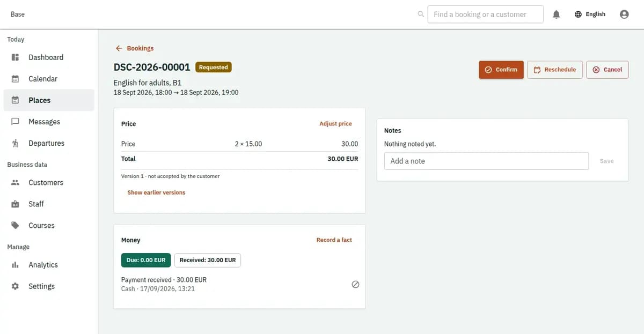Click the Places icon in sidebar
Viewport: 644px width, 334px height.
coord(16,100)
